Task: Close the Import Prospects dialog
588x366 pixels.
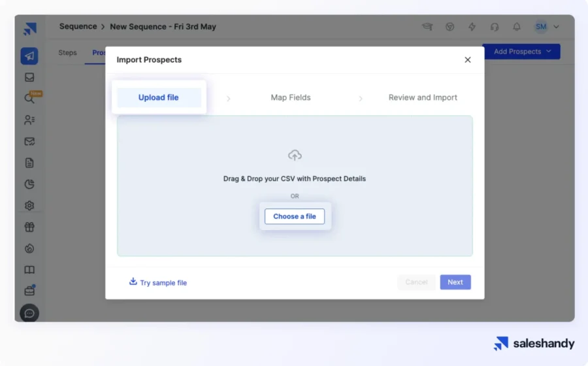Action: click(x=467, y=59)
